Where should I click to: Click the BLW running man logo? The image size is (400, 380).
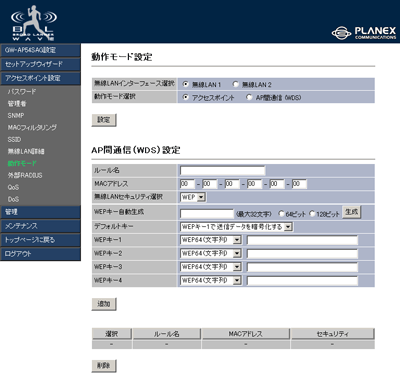point(33,23)
